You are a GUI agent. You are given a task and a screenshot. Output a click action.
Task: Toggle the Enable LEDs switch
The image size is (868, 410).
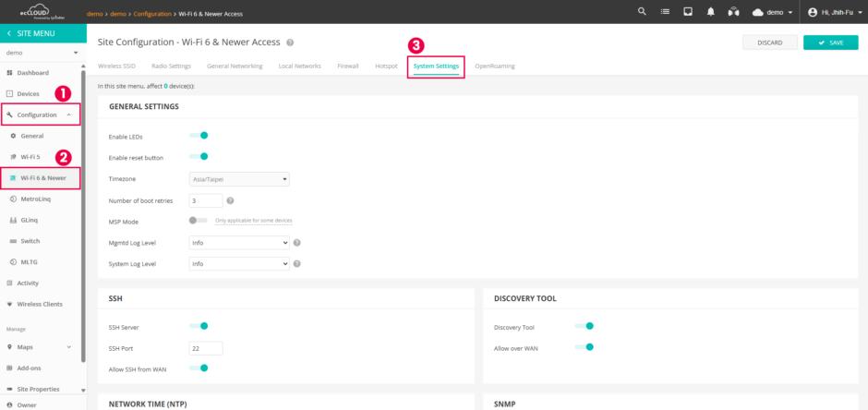[x=199, y=136]
